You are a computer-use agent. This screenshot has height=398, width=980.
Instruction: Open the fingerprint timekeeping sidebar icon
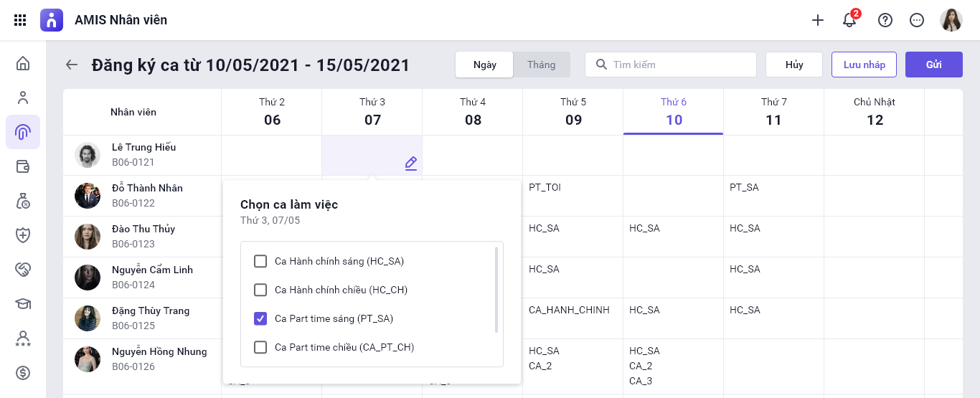pyautogui.click(x=23, y=132)
